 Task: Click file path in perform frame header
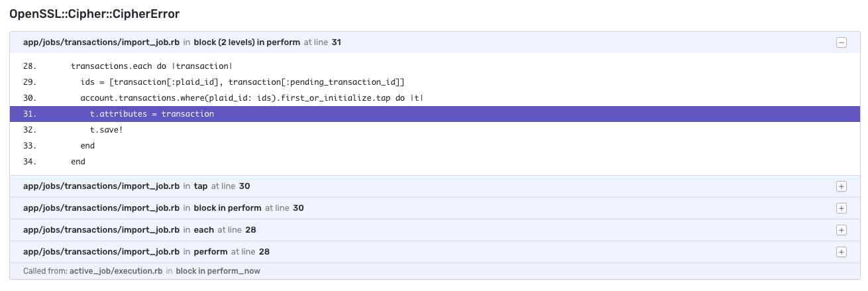(101, 252)
